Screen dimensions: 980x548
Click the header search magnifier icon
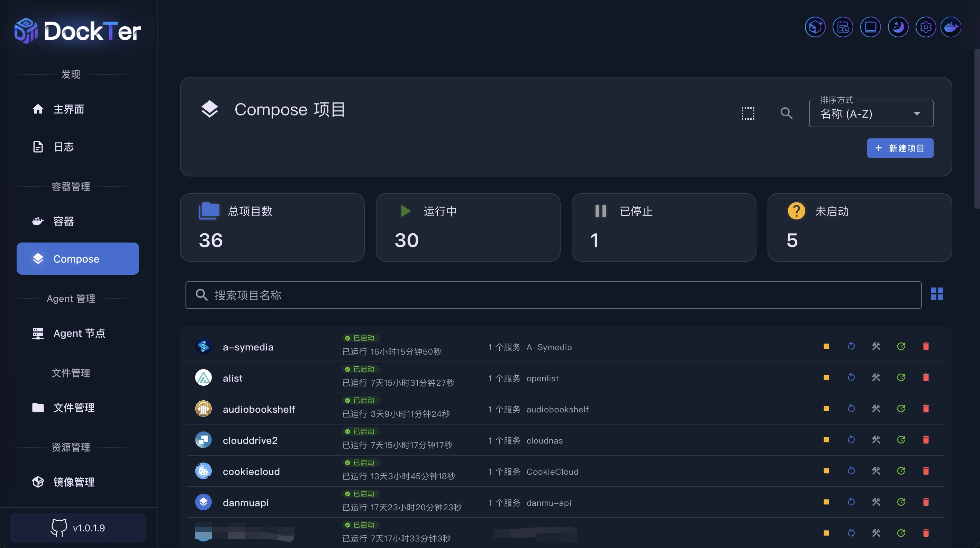pyautogui.click(x=786, y=113)
